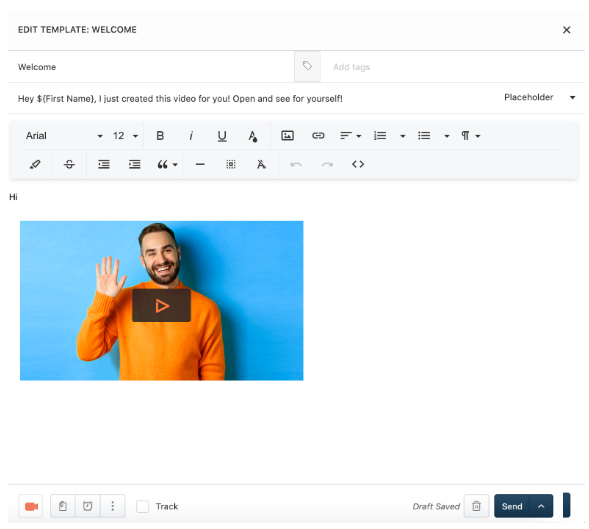
Task: Click the alarm clock schedule icon
Action: 88,506
